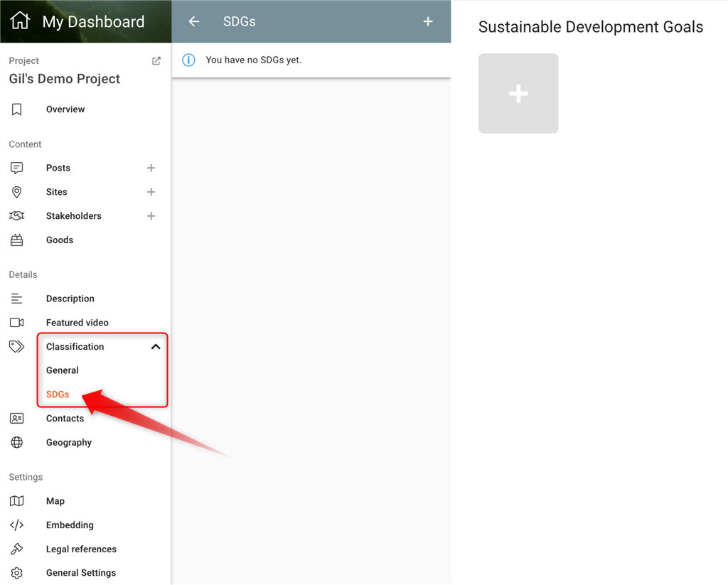Open the Embedding settings
This screenshot has height=585, width=728.
tap(70, 525)
